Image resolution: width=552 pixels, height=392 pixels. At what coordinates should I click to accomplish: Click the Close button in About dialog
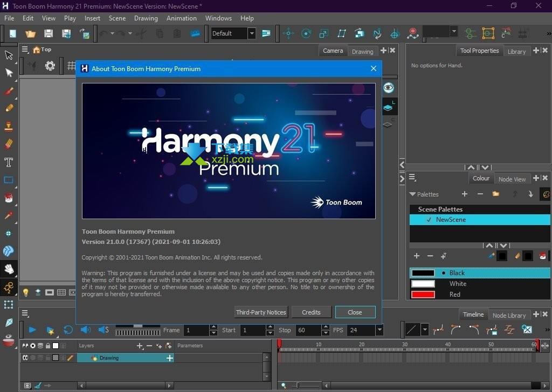[x=355, y=312]
